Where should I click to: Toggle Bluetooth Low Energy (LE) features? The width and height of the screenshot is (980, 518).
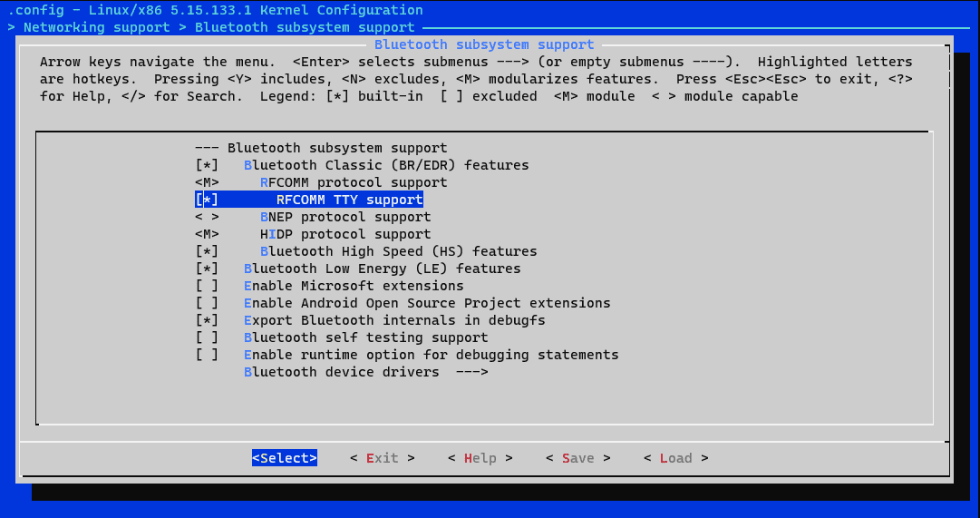pyautogui.click(x=207, y=269)
